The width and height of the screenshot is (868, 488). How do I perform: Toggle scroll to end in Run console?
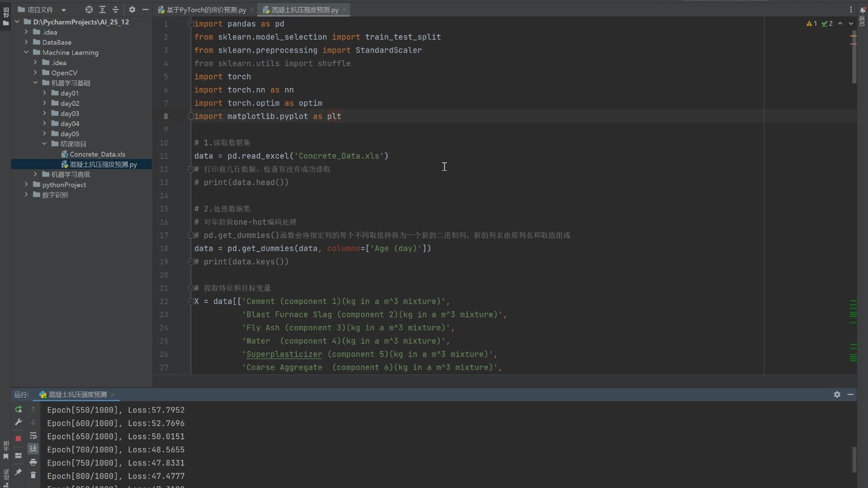[33, 448]
